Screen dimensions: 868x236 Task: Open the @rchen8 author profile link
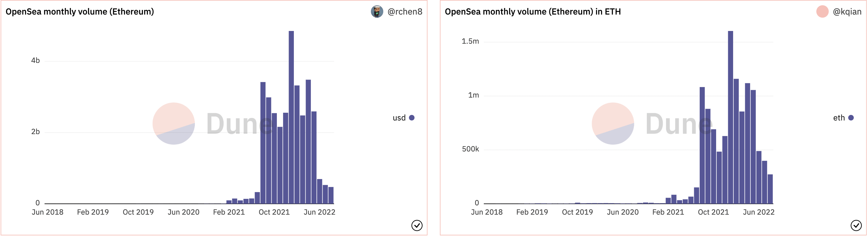[x=405, y=11]
